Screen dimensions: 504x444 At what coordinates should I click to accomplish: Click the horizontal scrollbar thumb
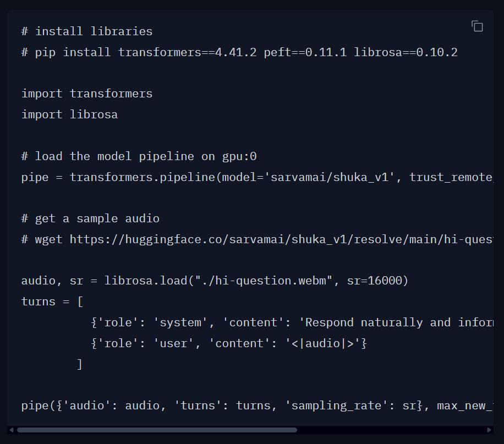(157, 430)
